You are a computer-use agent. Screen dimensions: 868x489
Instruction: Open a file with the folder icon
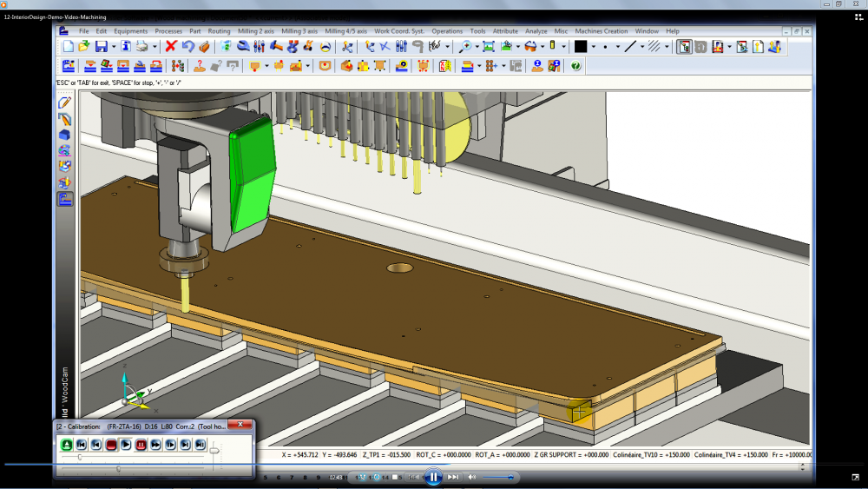(x=83, y=47)
